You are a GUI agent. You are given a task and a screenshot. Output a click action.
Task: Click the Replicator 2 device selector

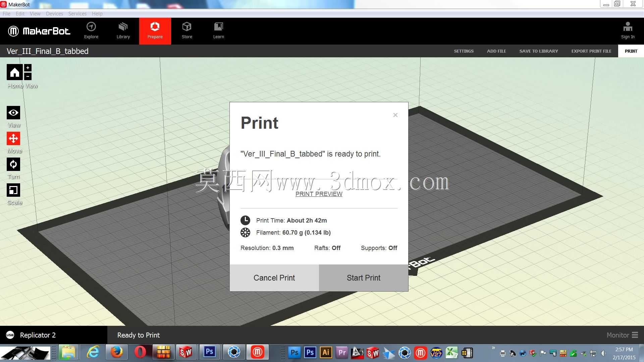54,335
